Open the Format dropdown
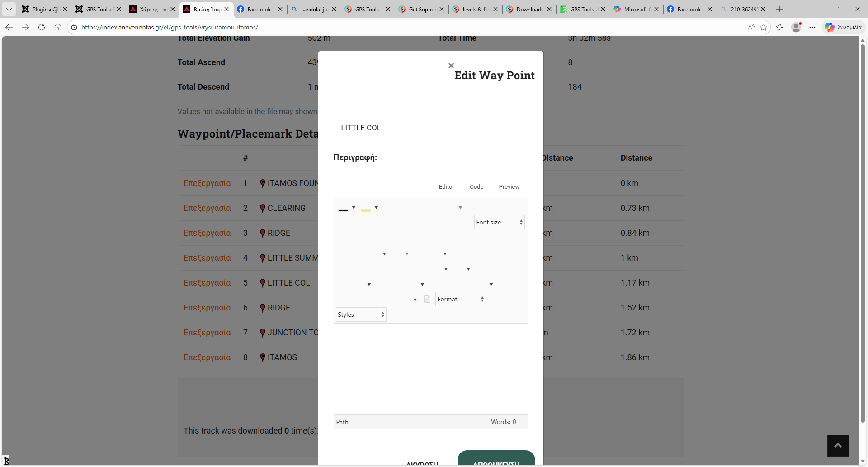868x467 pixels. coord(460,299)
